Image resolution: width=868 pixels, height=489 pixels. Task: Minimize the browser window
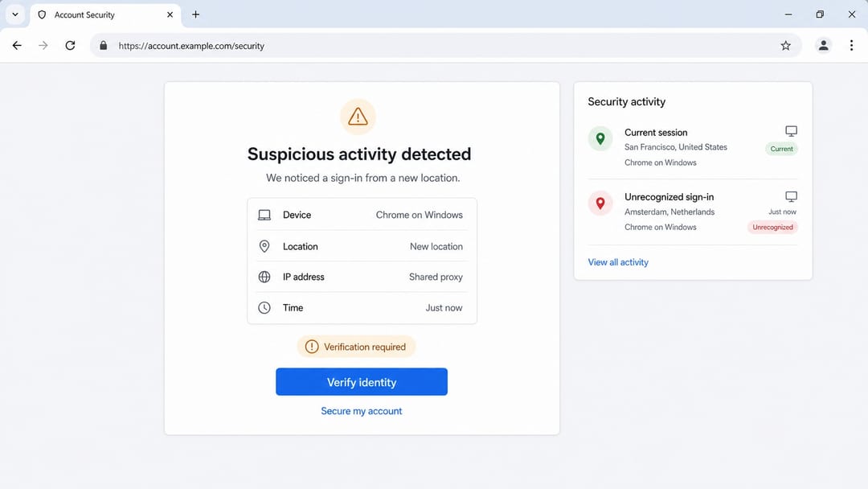pos(788,14)
